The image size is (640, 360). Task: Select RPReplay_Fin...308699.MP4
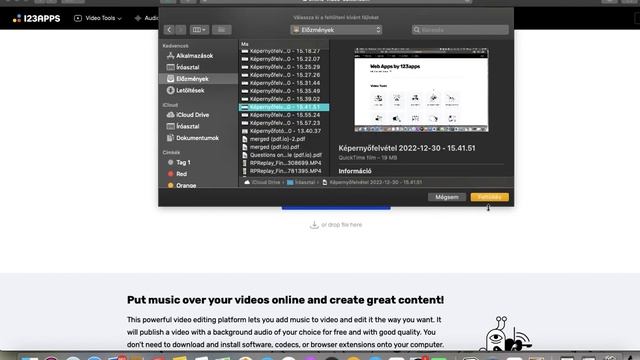(x=284, y=163)
